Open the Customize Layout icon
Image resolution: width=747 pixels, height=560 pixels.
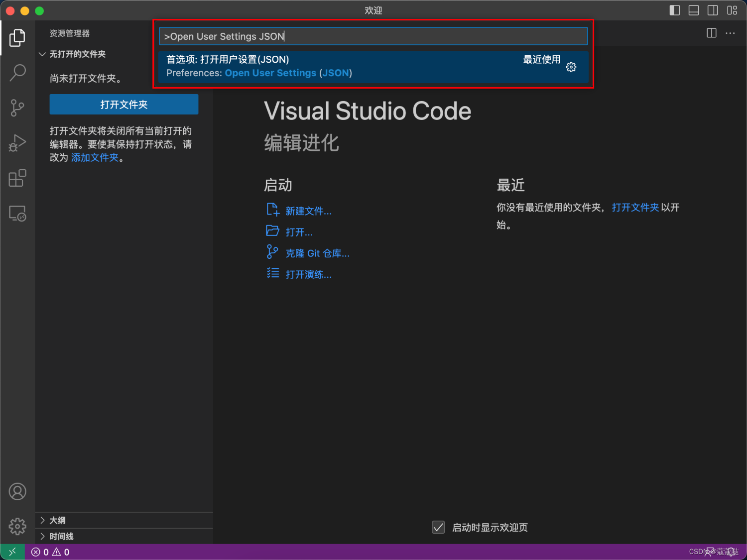pos(732,10)
